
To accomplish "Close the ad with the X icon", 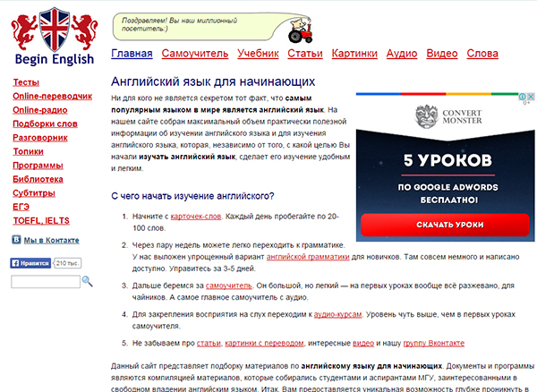I will tap(530, 96).
